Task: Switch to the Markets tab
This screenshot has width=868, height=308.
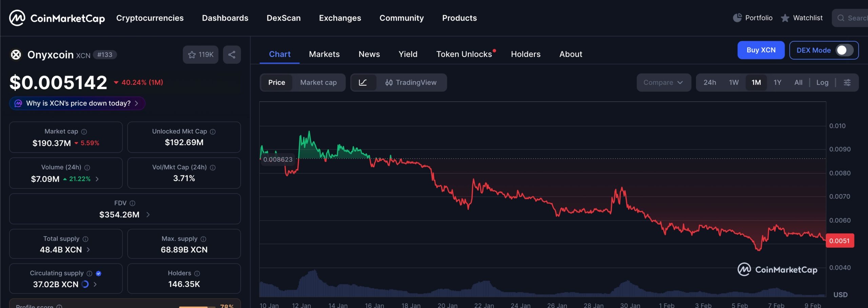Action: (x=324, y=54)
